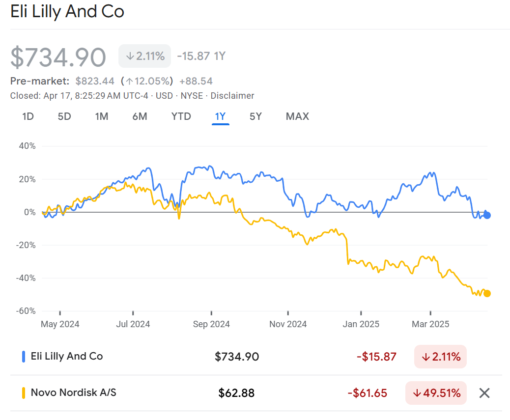Click the blue Eli Lilly endpoint dot
This screenshot has width=510, height=420.
coord(487,215)
